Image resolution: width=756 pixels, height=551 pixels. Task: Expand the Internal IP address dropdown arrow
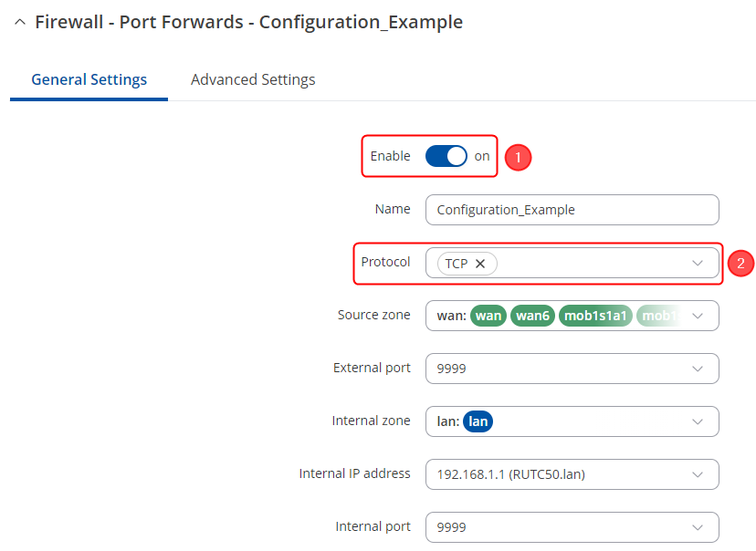698,474
